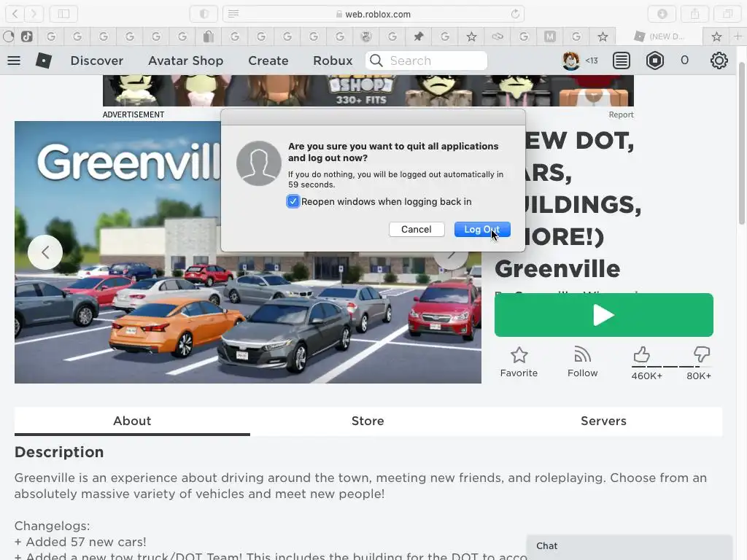Uncheck Reopen windows when logging back in
The image size is (747, 560).
(x=293, y=201)
